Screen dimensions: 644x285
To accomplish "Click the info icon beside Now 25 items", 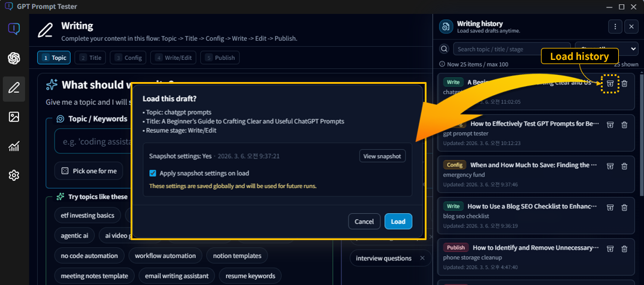I will pos(442,64).
